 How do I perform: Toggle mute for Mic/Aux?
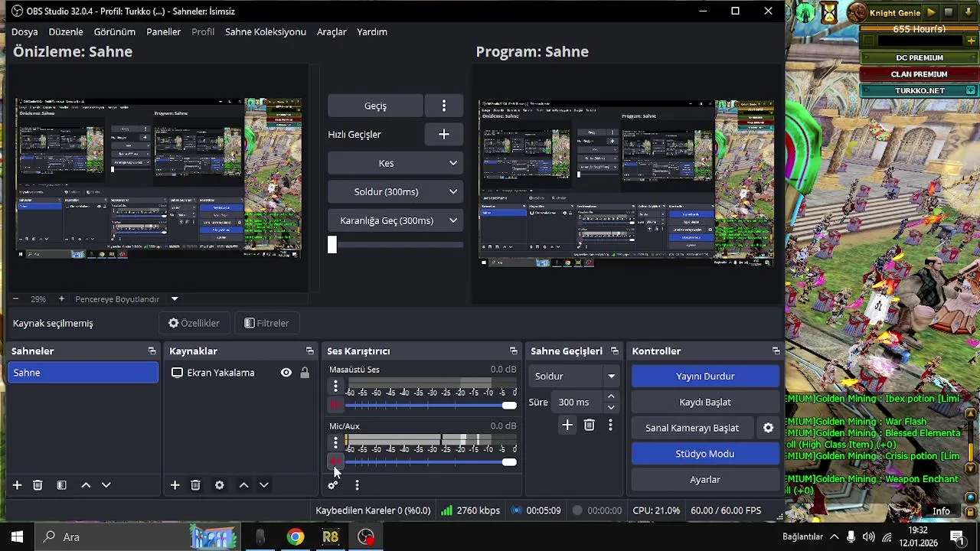tap(335, 461)
